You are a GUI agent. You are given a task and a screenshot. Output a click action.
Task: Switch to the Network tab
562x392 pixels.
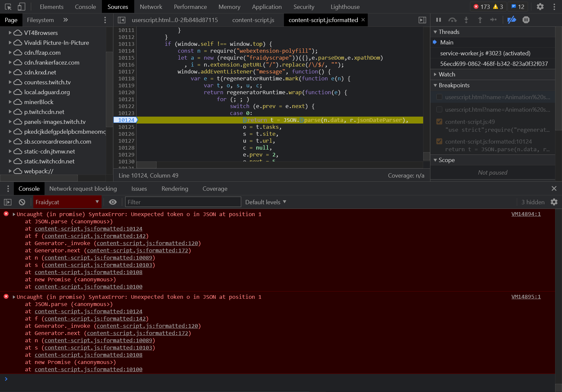(x=151, y=7)
